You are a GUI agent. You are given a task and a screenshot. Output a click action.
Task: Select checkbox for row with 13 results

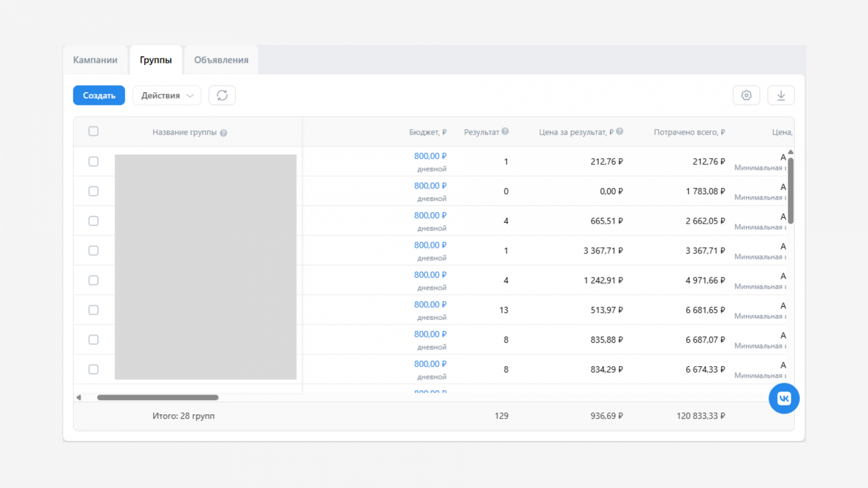click(93, 310)
